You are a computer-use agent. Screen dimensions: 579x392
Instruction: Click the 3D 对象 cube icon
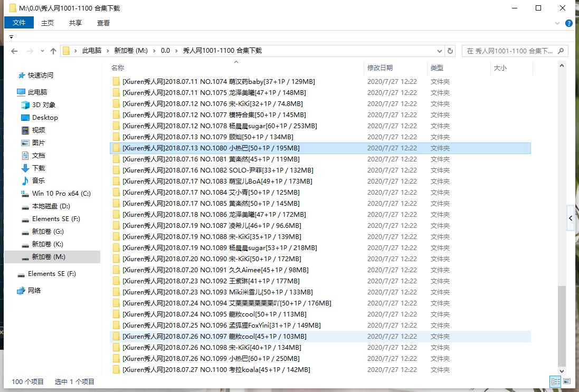click(x=25, y=105)
